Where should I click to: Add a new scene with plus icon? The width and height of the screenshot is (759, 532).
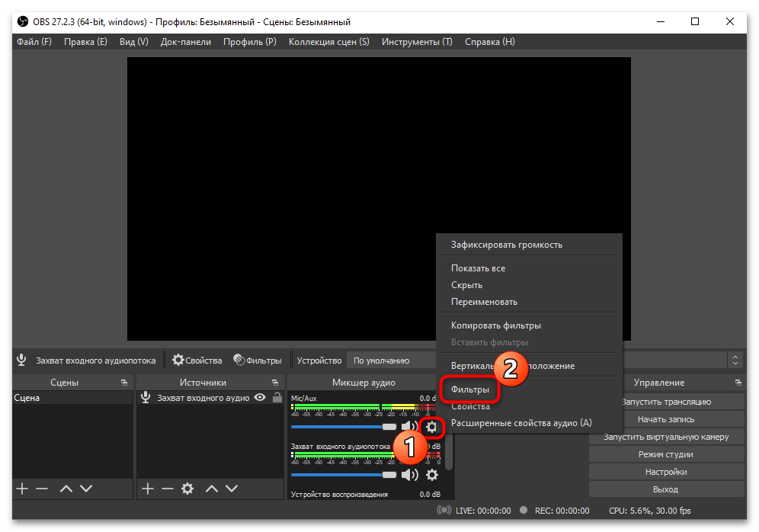tap(22, 489)
